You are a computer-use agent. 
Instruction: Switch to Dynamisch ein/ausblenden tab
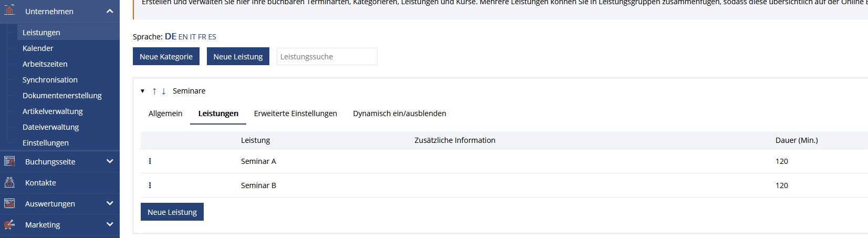point(400,113)
